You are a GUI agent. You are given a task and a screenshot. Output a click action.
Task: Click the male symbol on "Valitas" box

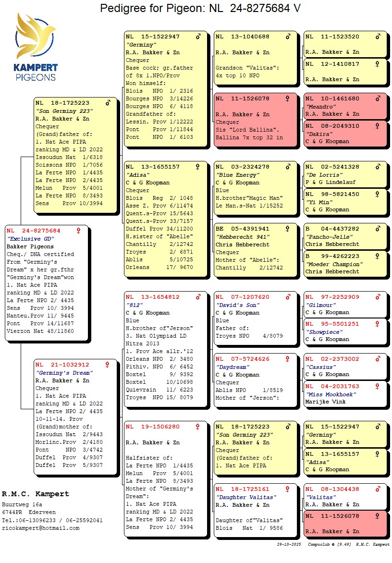point(378,489)
